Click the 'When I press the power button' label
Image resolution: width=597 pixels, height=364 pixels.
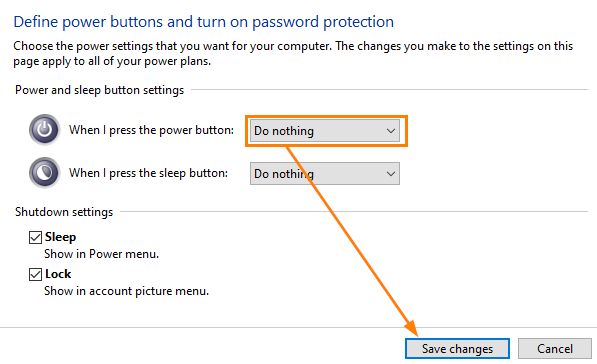(151, 130)
